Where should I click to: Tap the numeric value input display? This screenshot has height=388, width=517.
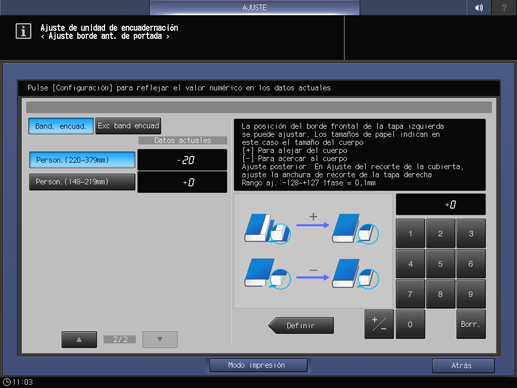point(441,204)
